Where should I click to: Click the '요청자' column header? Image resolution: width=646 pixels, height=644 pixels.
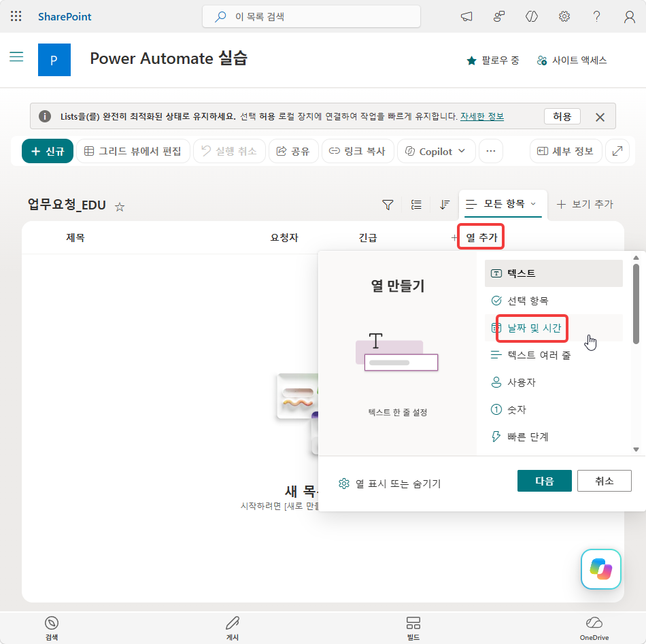coord(284,238)
